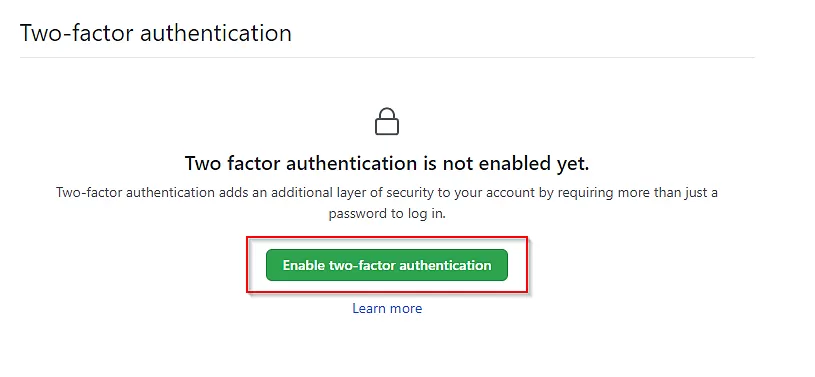815x377 pixels.
Task: Click the horizontal divider under the page title
Action: tap(387, 57)
